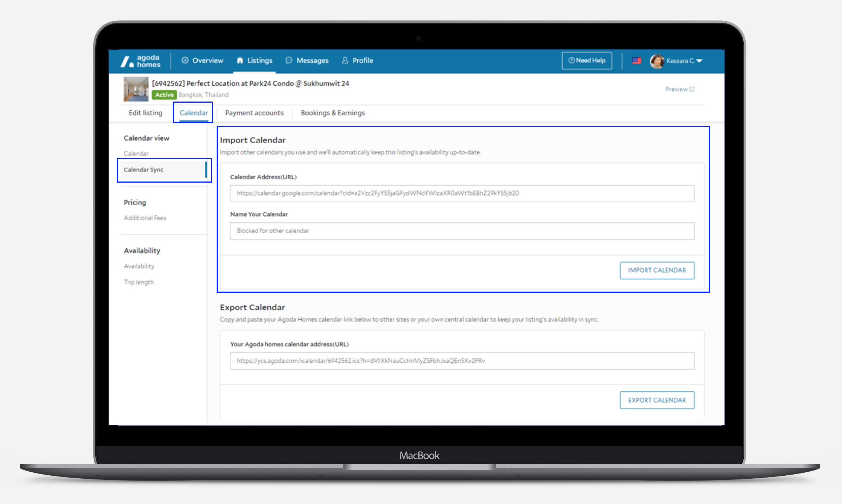Click the listing thumbnail photo
842x504 pixels.
[x=136, y=89]
